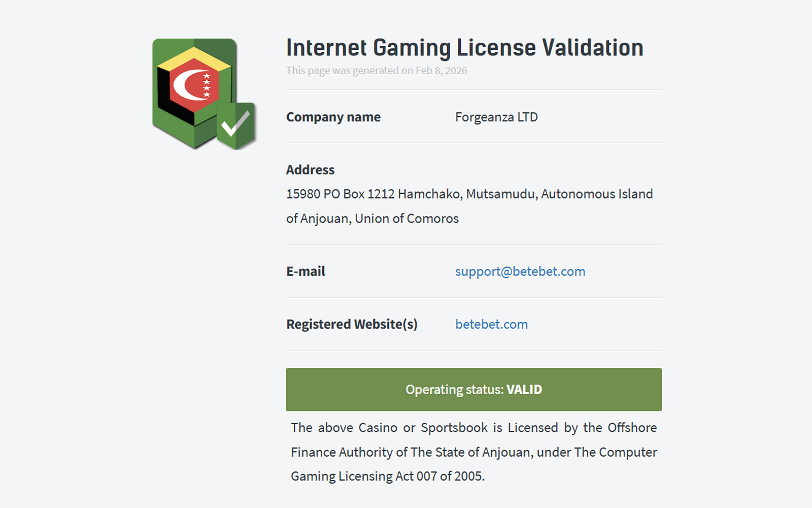Click the four white stars on emblem
Viewport: 812px width, 508px height.
207,85
